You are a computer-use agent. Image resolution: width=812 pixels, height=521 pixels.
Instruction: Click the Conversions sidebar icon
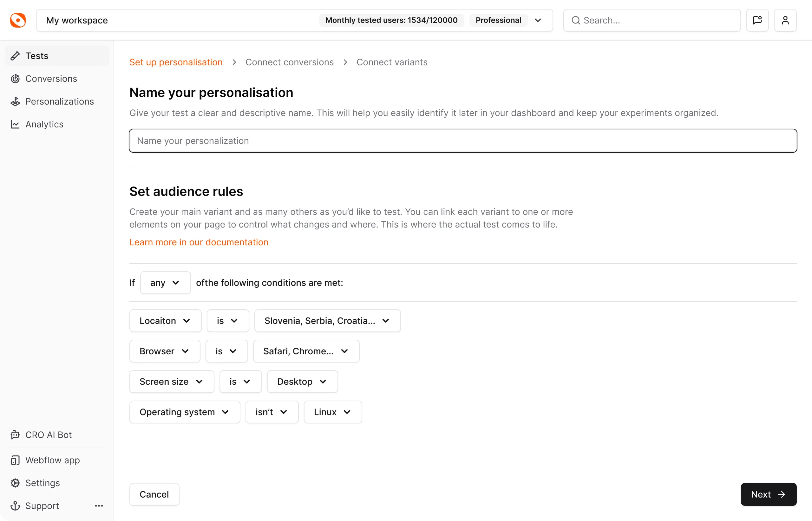click(15, 79)
